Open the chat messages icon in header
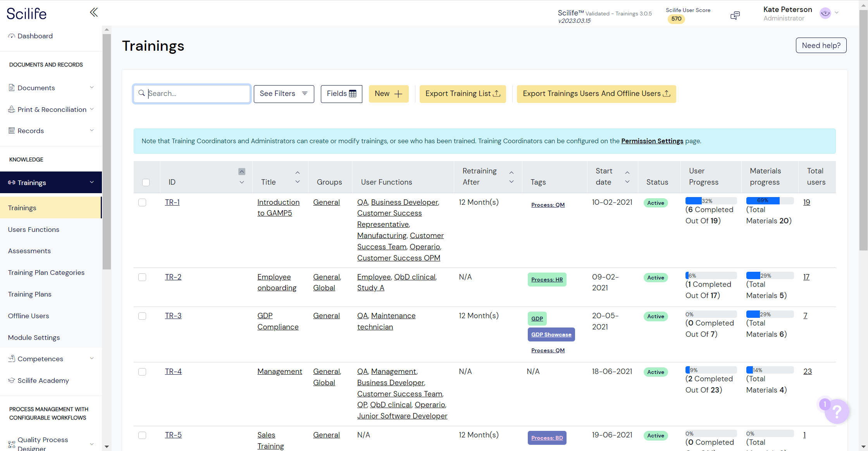Viewport: 868px width, 451px height. click(735, 15)
